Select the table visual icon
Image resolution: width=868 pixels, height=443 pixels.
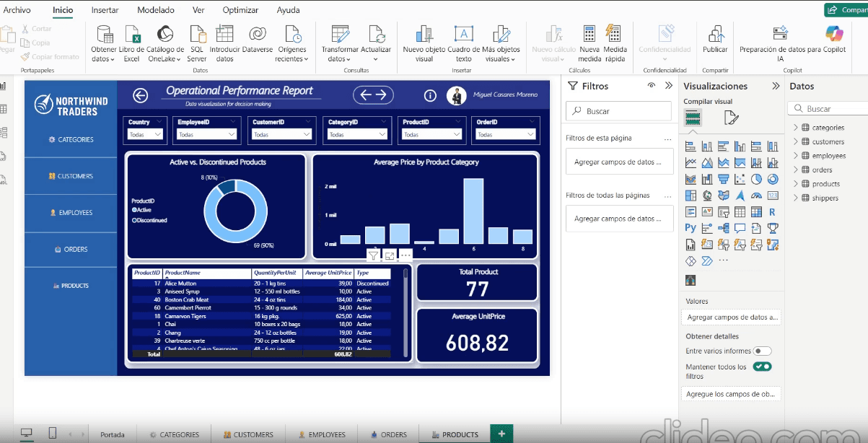pos(740,211)
